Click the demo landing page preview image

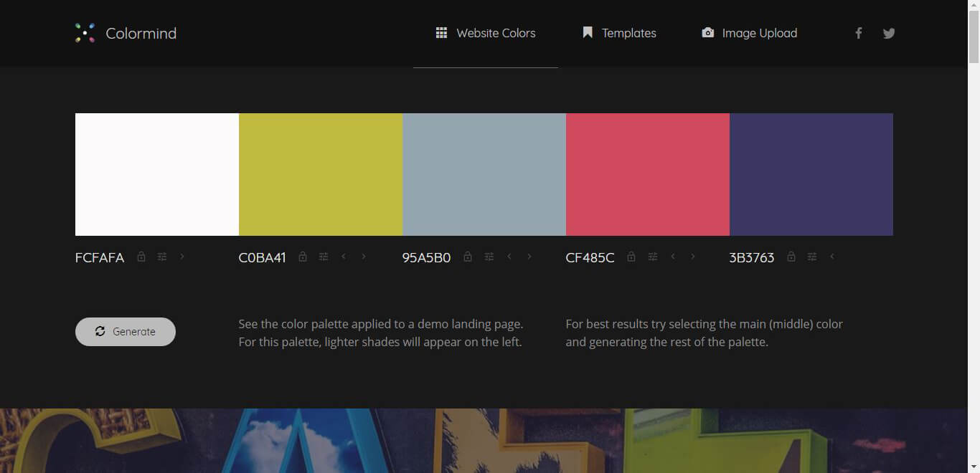point(484,441)
